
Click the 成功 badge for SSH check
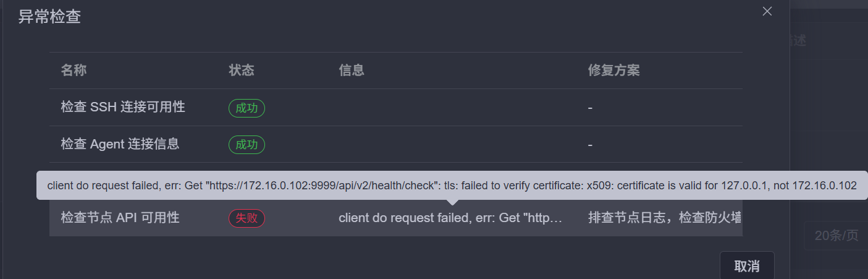(x=246, y=108)
